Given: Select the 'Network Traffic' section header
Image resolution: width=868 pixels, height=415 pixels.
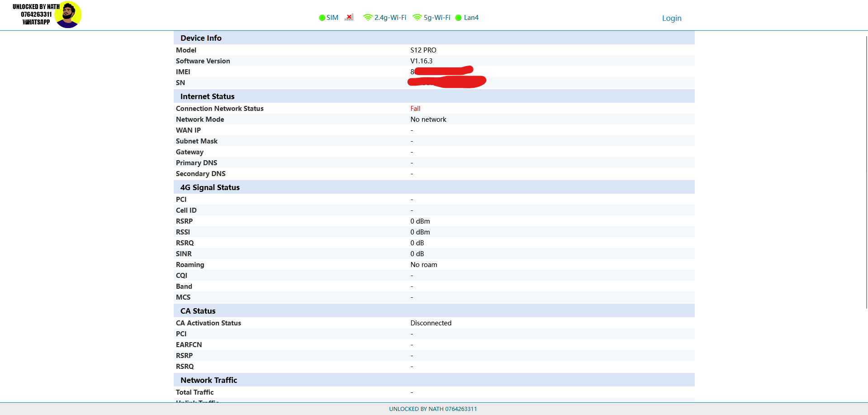Looking at the screenshot, I should click(434, 380).
